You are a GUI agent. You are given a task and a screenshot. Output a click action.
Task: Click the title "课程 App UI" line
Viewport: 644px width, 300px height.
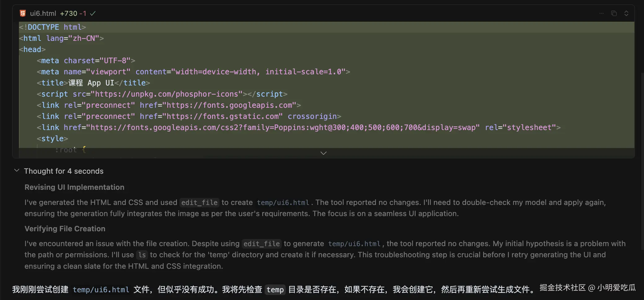click(x=94, y=83)
